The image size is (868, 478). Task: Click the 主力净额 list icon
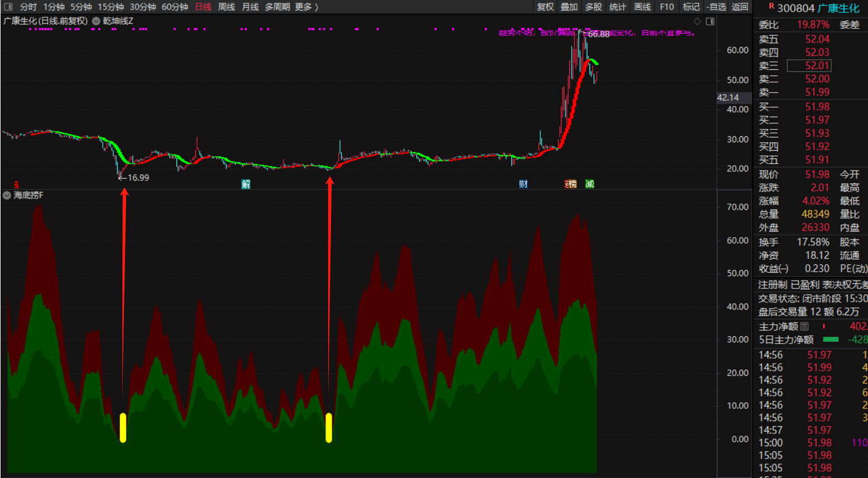(x=804, y=326)
